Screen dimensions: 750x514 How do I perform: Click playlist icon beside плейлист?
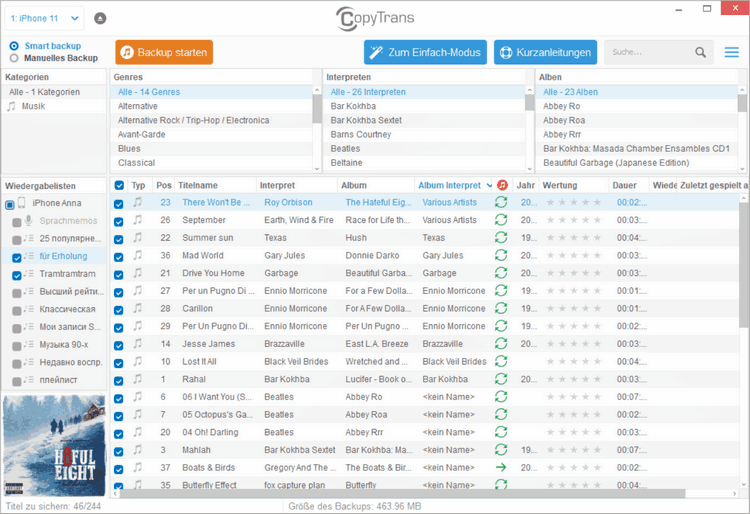(x=29, y=380)
